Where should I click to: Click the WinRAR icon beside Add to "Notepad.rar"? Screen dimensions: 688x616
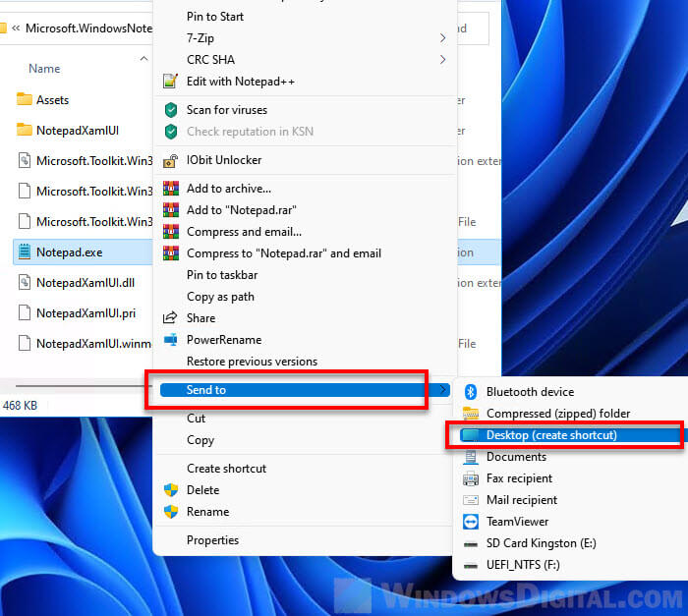[x=171, y=209]
